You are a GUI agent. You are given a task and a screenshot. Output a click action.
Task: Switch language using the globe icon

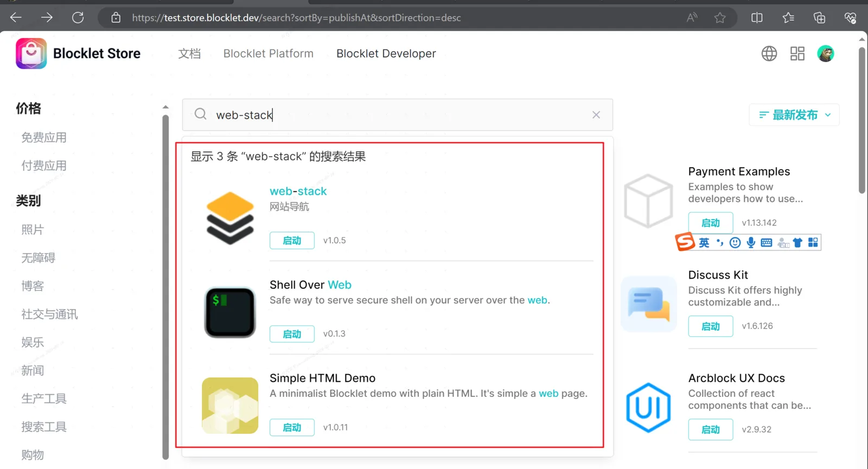click(x=769, y=54)
